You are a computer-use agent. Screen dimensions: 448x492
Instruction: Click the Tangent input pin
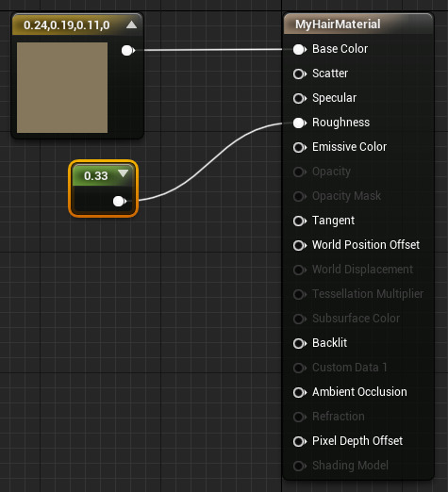pyautogui.click(x=300, y=221)
